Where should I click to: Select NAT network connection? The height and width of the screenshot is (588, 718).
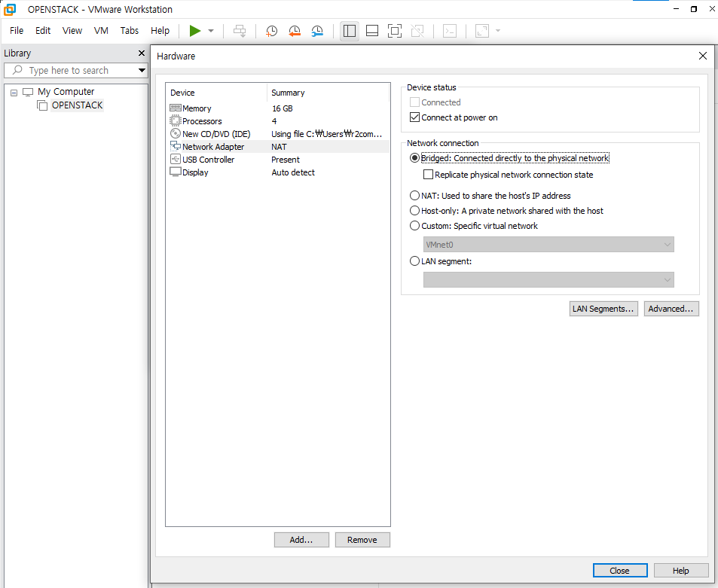(x=415, y=196)
